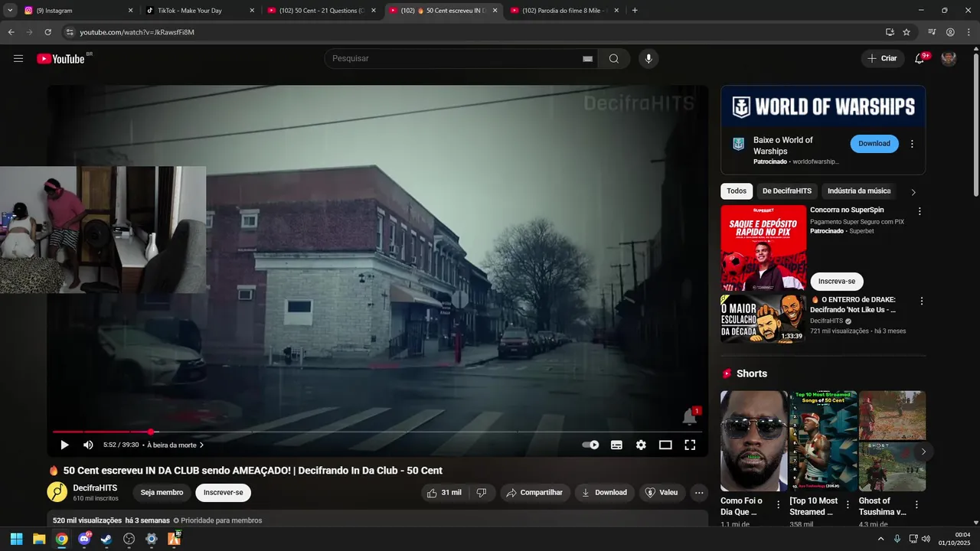Switch to TikTok - Make Your Day tab

[199, 11]
